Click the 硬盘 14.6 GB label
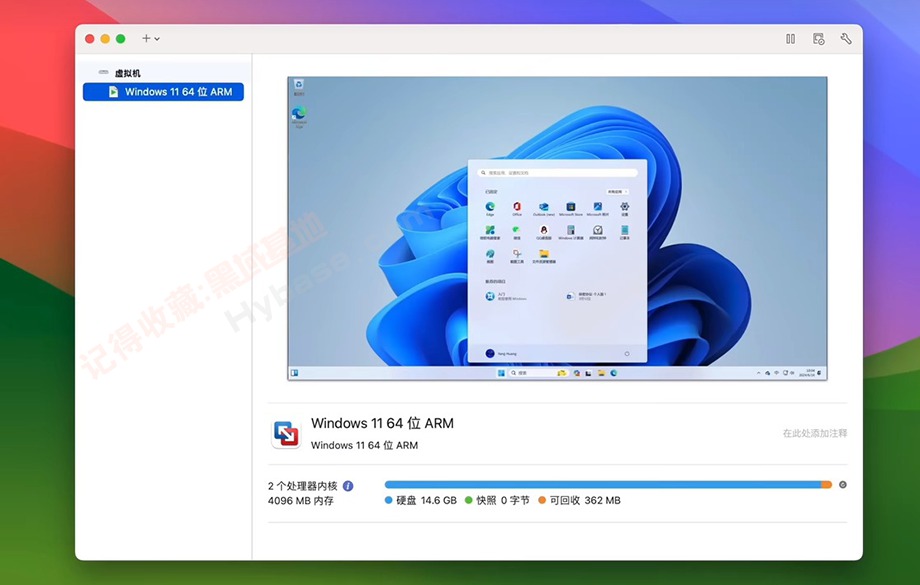920x585 pixels. point(426,501)
